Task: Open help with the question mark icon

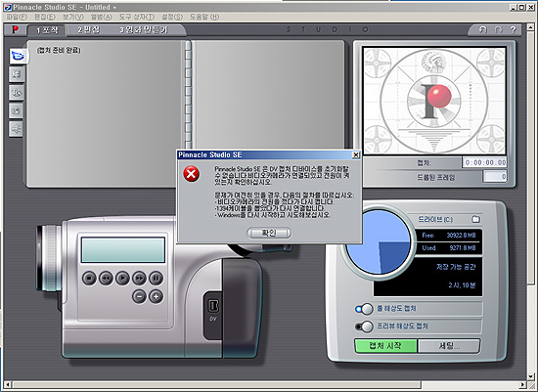Action: [513, 30]
